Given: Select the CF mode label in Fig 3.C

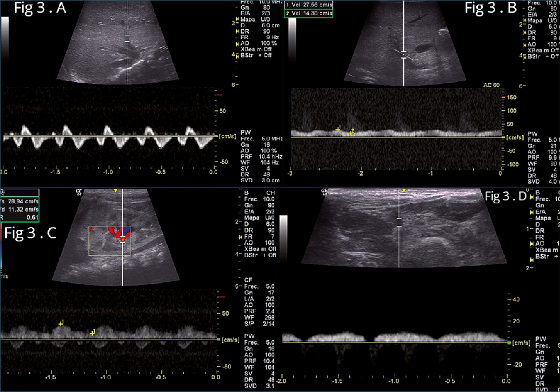Looking at the screenshot, I should click(x=248, y=280).
